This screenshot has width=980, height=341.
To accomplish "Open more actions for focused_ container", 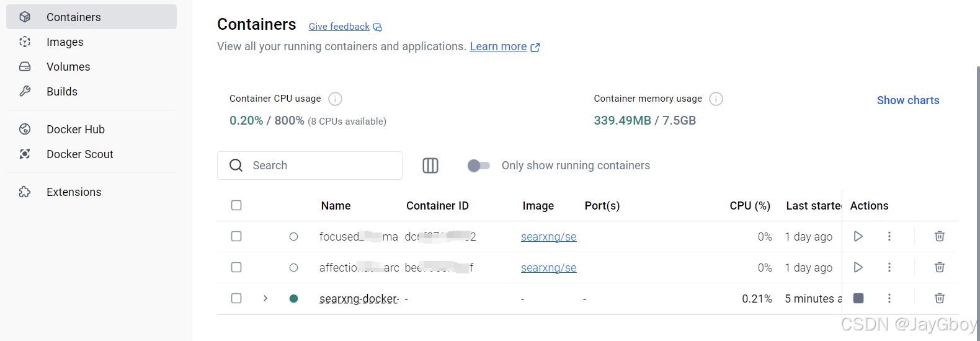I will point(889,236).
